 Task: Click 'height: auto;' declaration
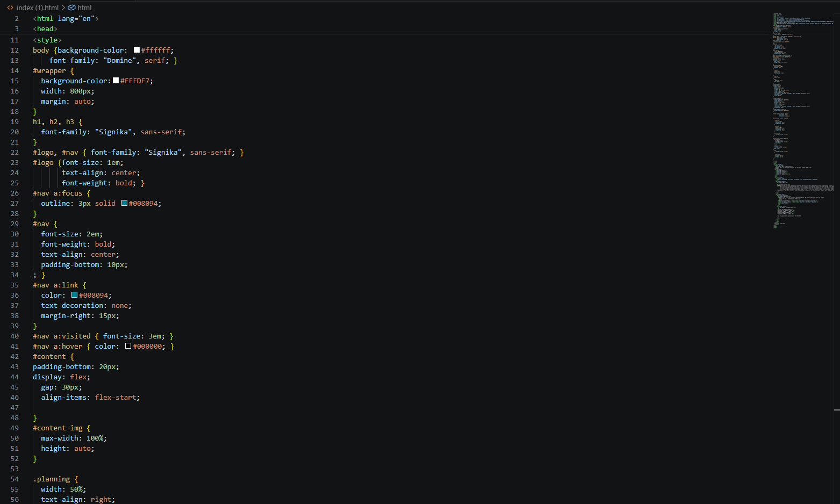[68, 448]
